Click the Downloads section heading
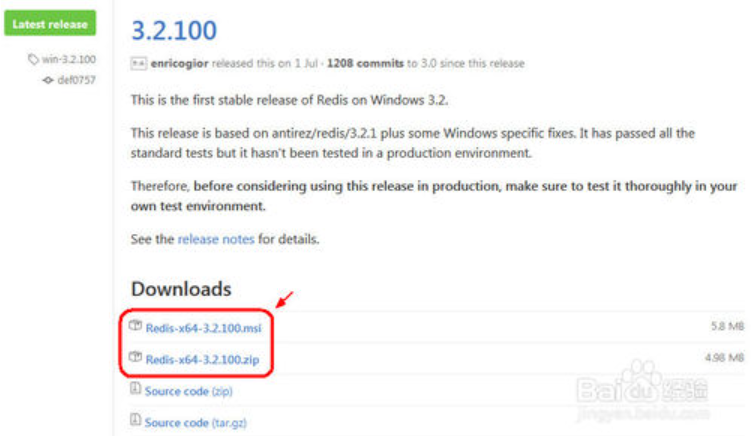 pyautogui.click(x=181, y=289)
